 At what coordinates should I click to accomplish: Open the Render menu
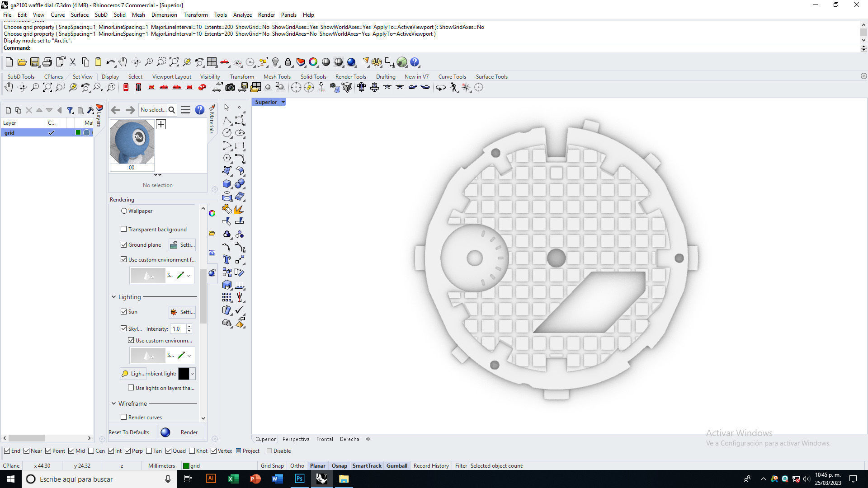pyautogui.click(x=266, y=14)
